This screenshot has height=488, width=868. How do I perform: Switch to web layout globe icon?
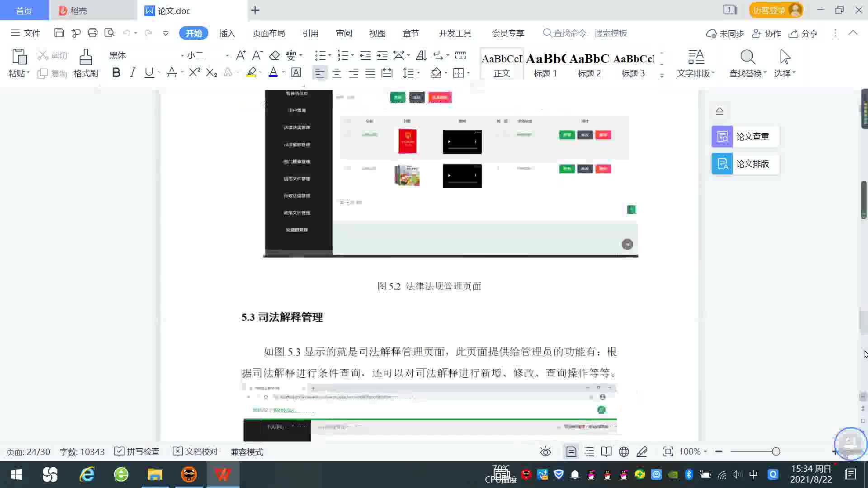(x=624, y=451)
